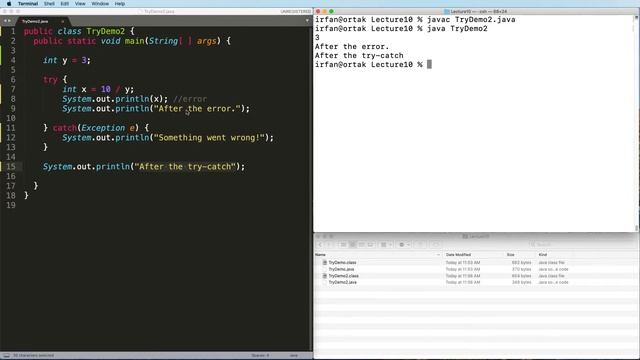The image size is (640, 360).
Task: Click the "//error" comment in code
Action: click(x=190, y=99)
